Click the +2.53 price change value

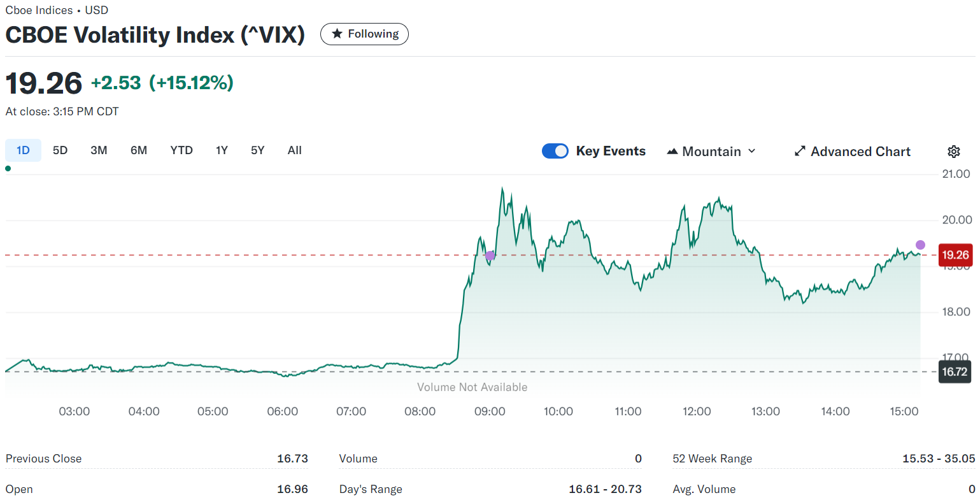coord(116,83)
